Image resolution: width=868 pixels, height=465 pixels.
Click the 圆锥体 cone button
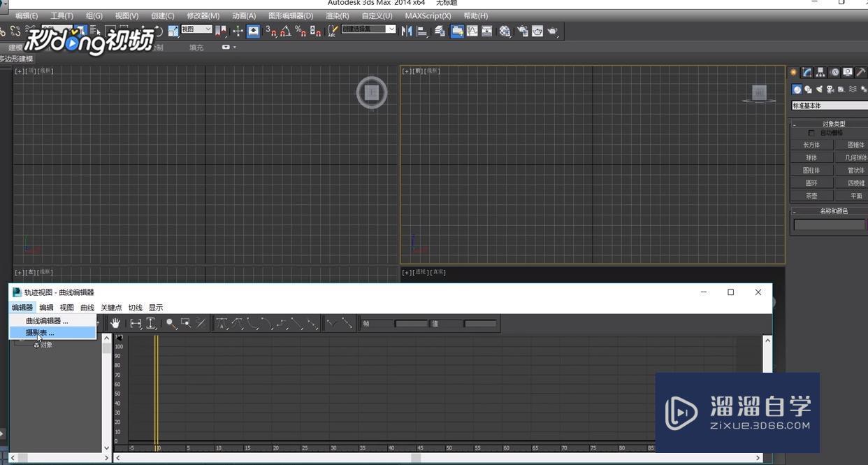coord(853,145)
